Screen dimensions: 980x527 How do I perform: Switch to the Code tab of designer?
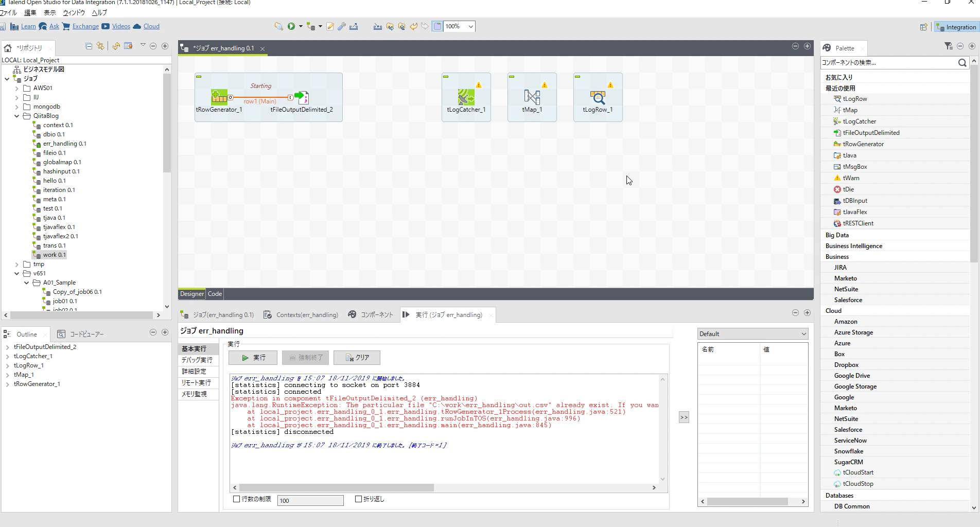click(215, 294)
